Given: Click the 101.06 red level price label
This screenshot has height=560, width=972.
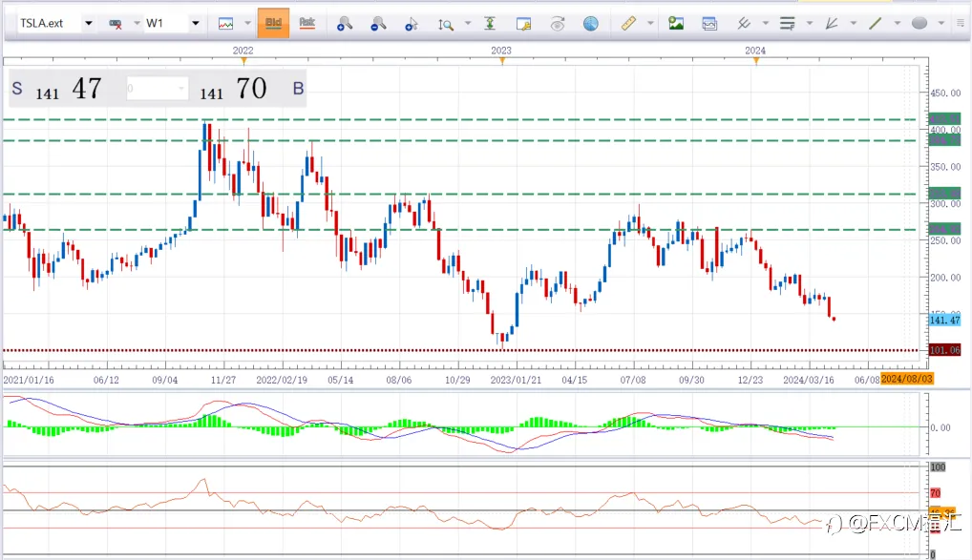Looking at the screenshot, I should (944, 351).
